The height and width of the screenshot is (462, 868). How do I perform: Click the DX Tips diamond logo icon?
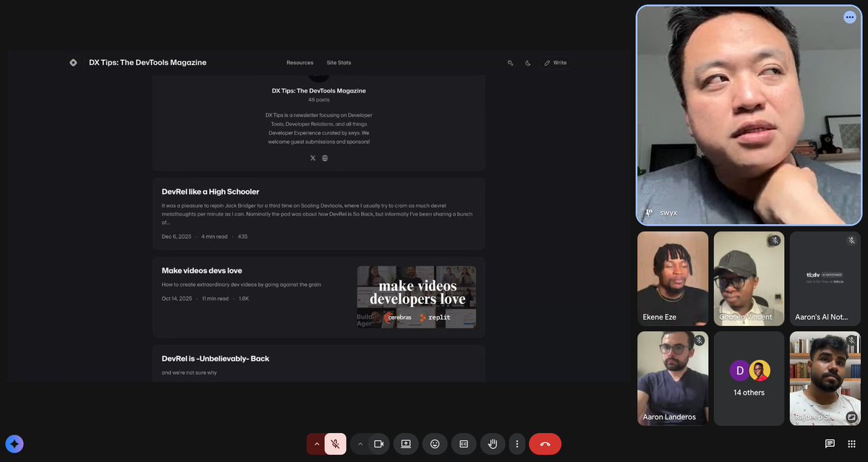pos(73,63)
